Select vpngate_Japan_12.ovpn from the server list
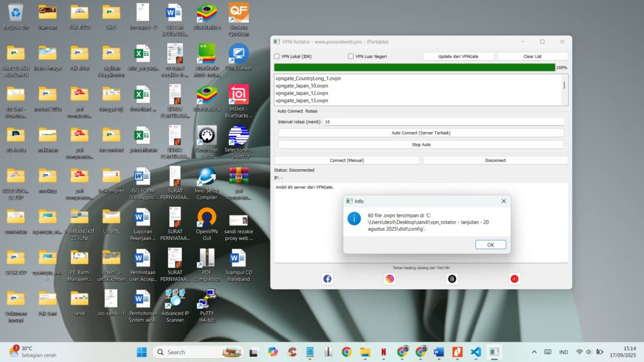The width and height of the screenshot is (644, 362). [x=301, y=93]
